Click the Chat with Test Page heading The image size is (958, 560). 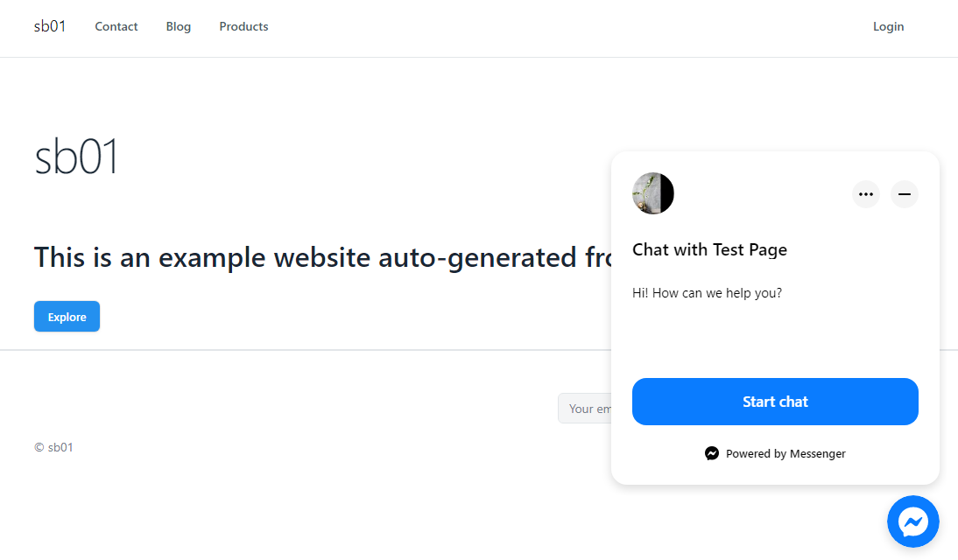point(709,249)
